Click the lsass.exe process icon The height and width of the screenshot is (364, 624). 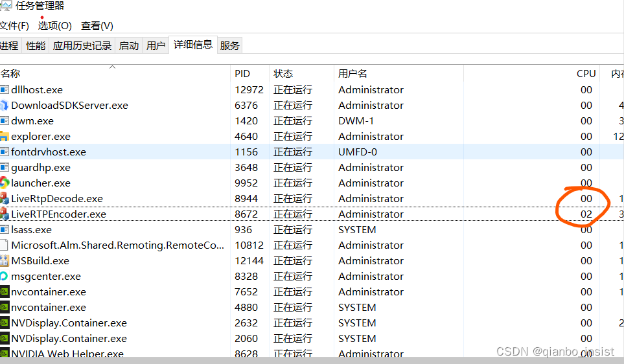pos(5,229)
